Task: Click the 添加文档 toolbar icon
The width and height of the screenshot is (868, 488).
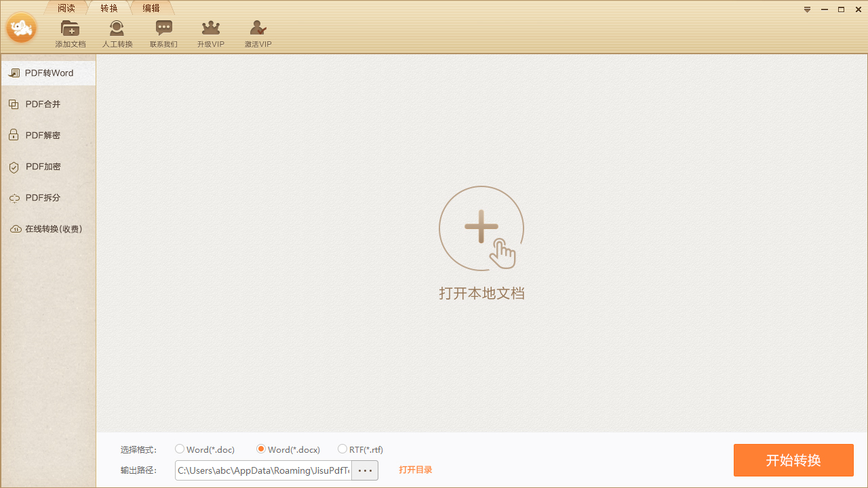Action: (70, 32)
